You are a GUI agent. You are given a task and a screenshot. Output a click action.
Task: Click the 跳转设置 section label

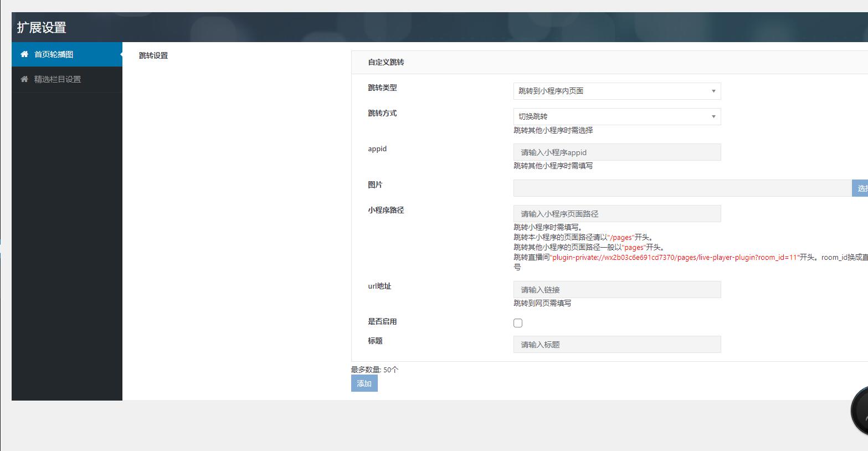click(152, 55)
